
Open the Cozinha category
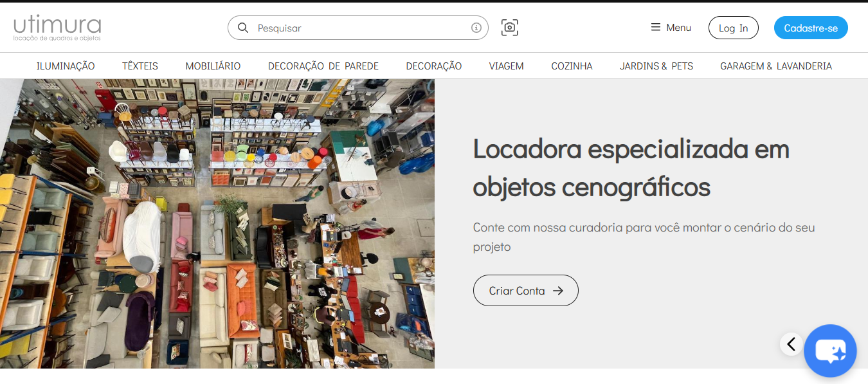[x=572, y=66]
